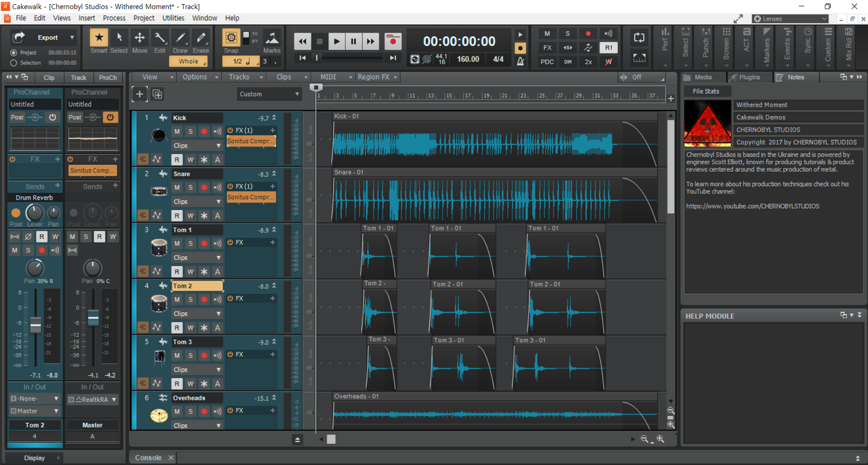This screenshot has width=868, height=465.
Task: Arm the Tom 1 track for recording
Action: click(204, 243)
